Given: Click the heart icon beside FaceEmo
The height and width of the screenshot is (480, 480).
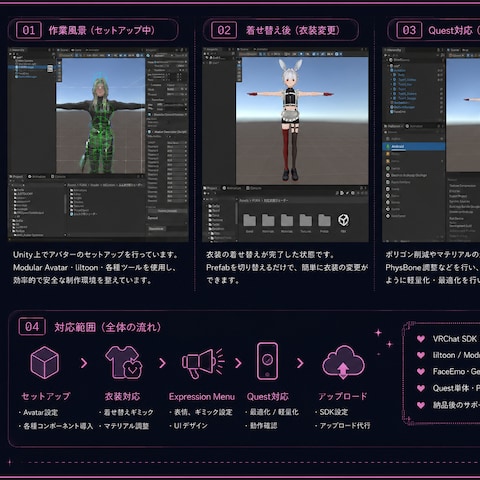Looking at the screenshot, I should (421, 372).
